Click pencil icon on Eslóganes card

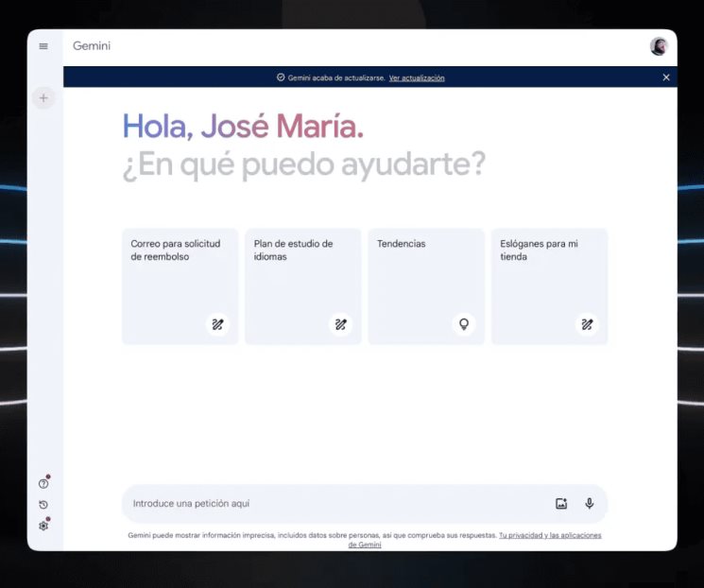[587, 324]
